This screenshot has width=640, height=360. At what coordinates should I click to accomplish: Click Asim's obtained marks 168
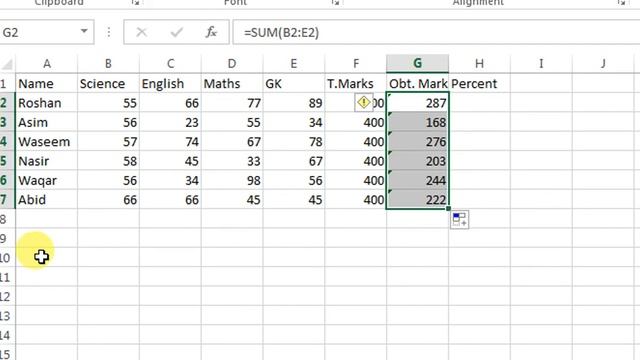coord(418,122)
